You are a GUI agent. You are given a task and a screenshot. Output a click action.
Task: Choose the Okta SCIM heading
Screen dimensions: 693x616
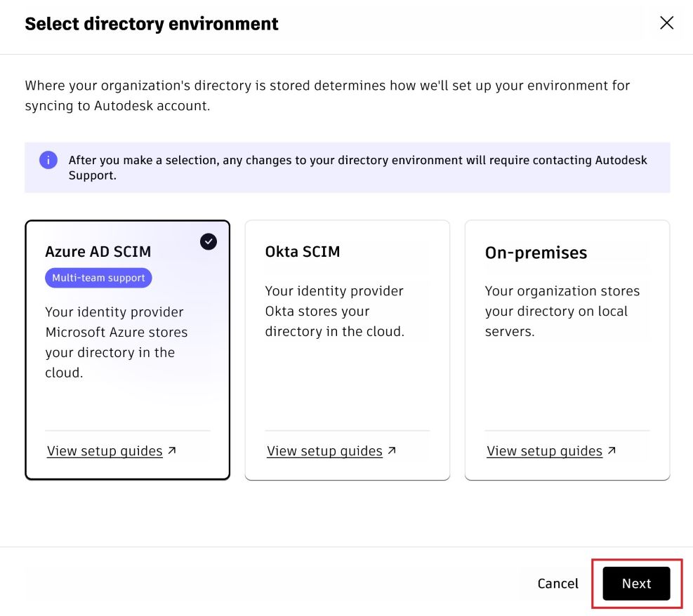point(303,252)
